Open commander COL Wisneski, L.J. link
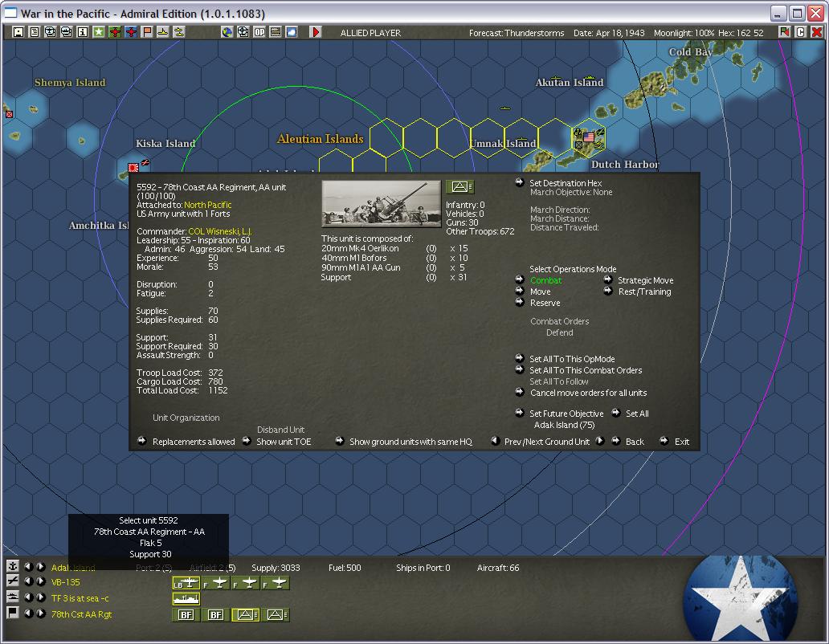829x644 pixels. pos(220,231)
